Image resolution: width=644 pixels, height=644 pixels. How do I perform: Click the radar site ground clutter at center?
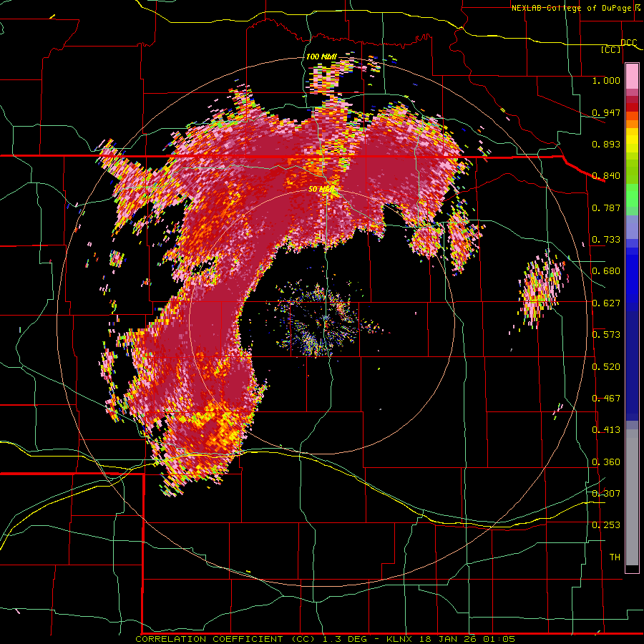coord(324,321)
